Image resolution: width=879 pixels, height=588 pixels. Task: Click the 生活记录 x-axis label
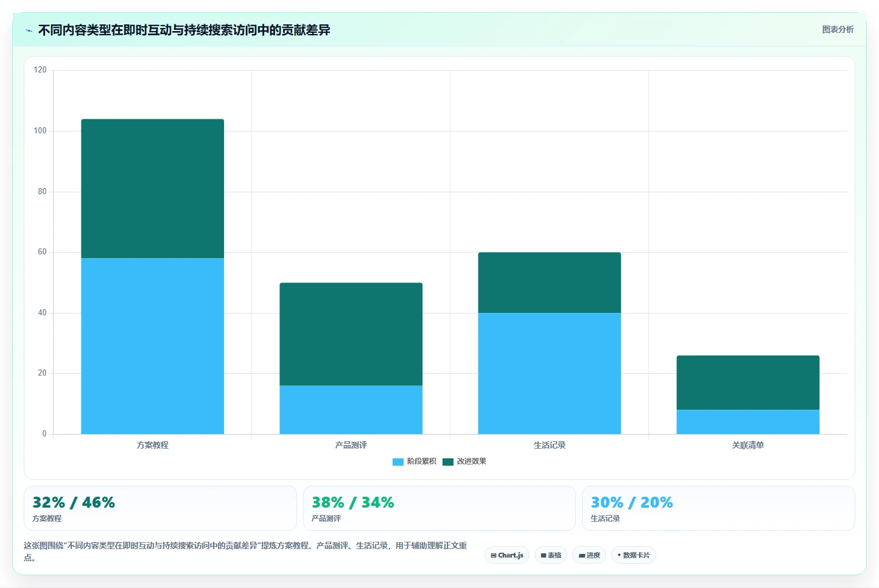pos(550,445)
